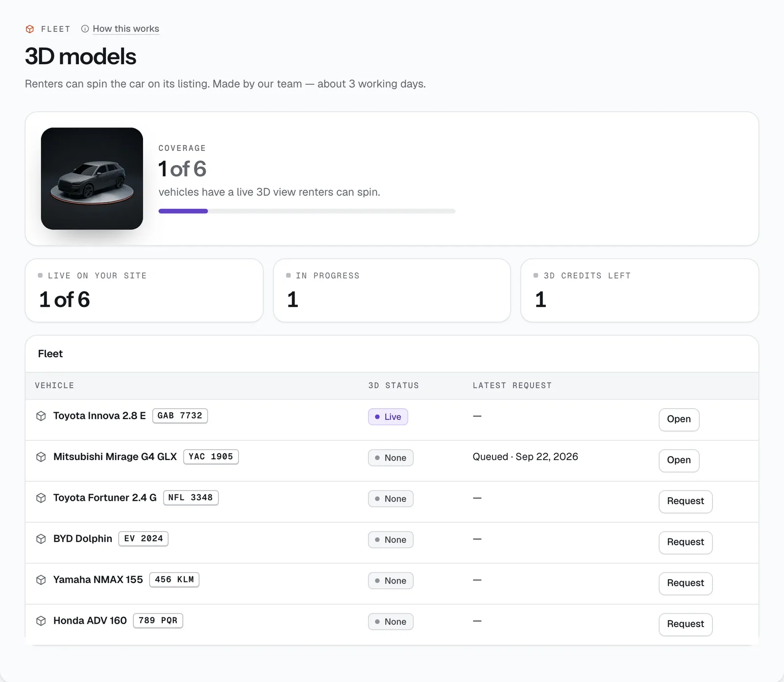
Task: Click the YAC 1905 plate tag
Action: tap(211, 457)
